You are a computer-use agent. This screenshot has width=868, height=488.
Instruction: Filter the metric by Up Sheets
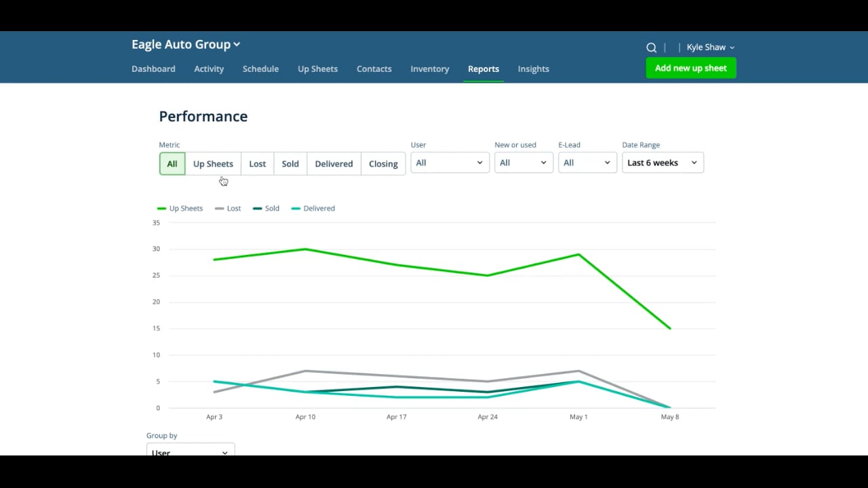tap(213, 163)
